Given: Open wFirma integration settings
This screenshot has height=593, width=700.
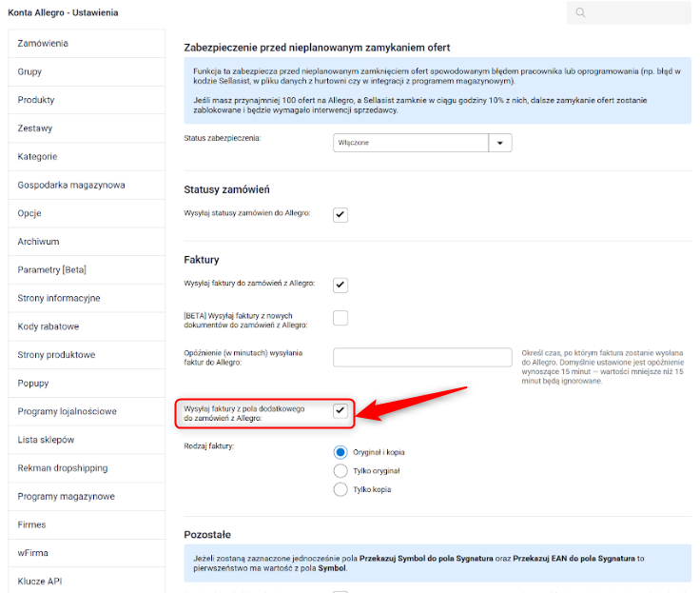Looking at the screenshot, I should point(33,553).
